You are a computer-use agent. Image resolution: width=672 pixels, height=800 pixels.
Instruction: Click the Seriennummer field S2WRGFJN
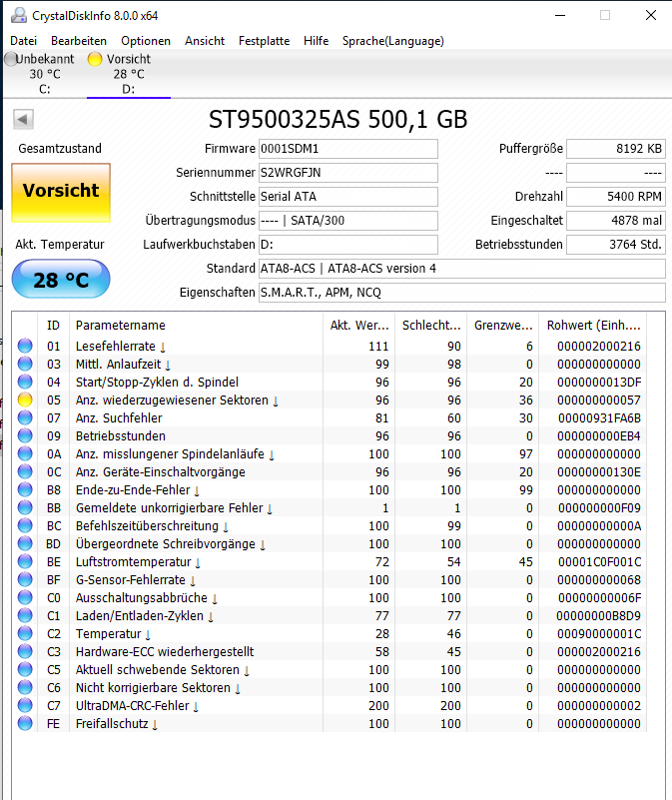click(348, 173)
